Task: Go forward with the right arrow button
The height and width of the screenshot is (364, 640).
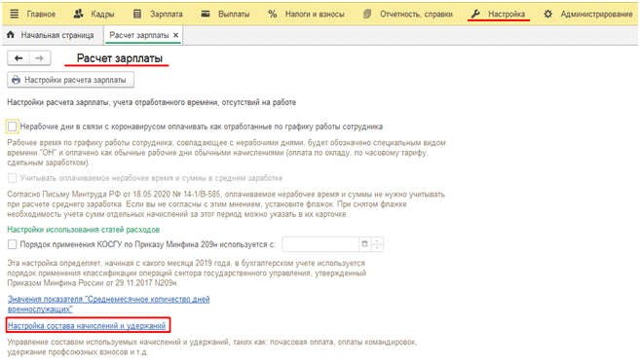Action: click(40, 58)
